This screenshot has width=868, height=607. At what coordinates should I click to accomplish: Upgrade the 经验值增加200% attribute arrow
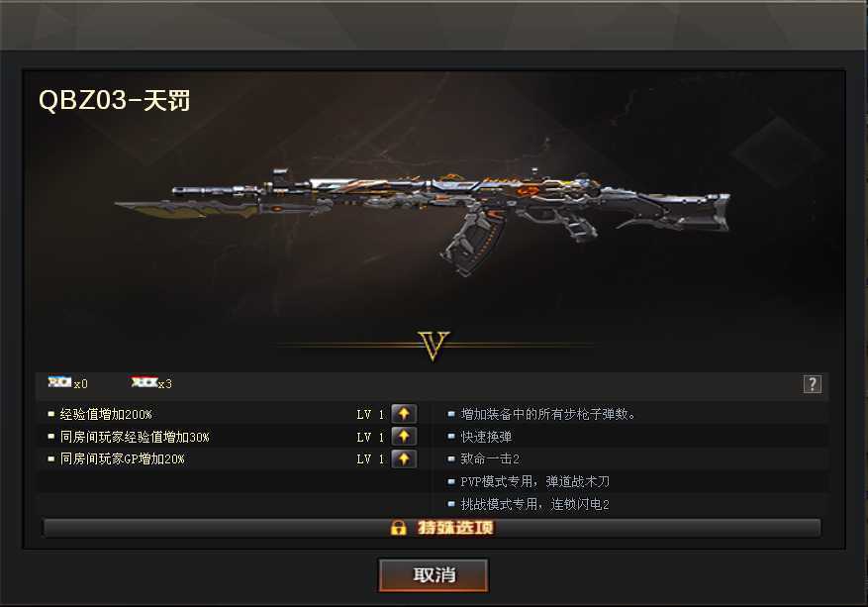coord(404,414)
